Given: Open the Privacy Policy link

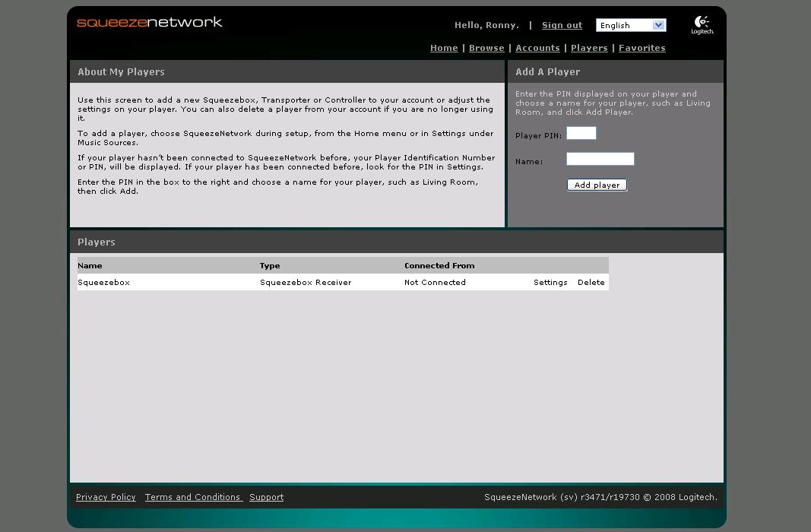Looking at the screenshot, I should coord(106,497).
